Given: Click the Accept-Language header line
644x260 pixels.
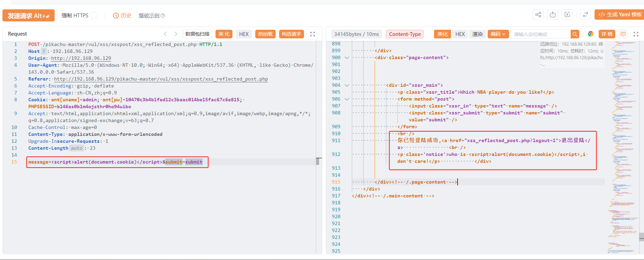Looking at the screenshot, I should (73, 93).
